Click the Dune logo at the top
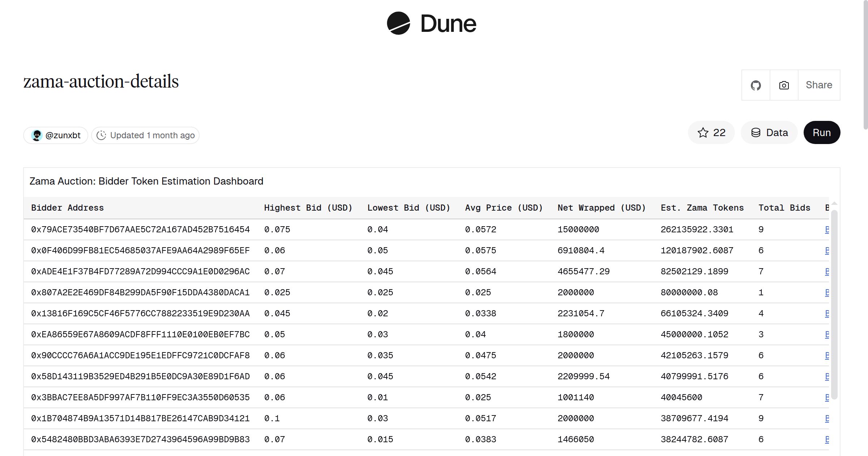Image resolution: width=868 pixels, height=456 pixels. 431,24
